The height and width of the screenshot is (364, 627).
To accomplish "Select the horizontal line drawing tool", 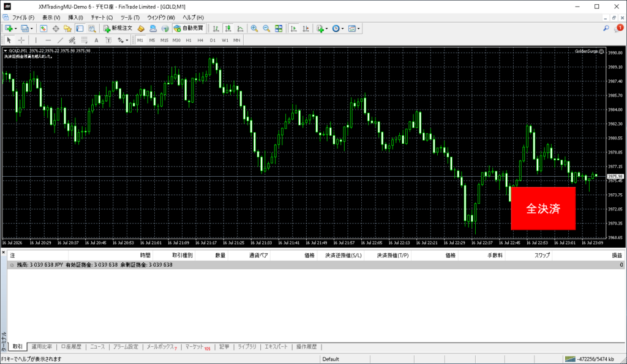I will click(48, 40).
